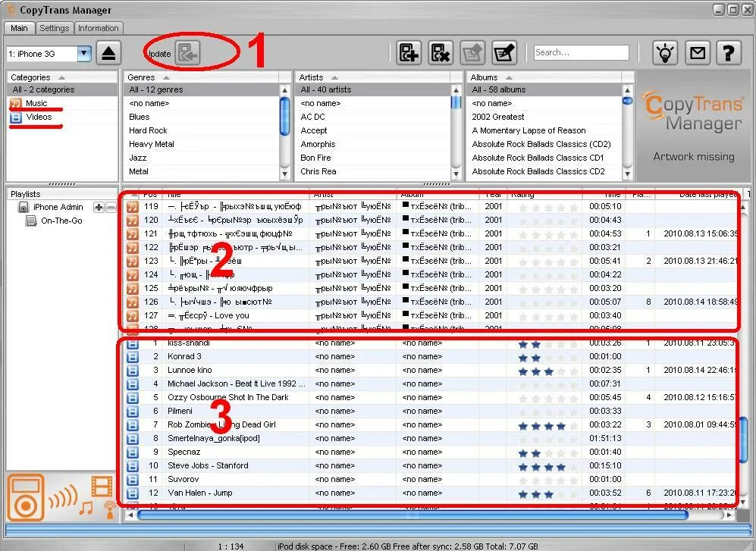
Task: Click the plus icon to add playlist
Action: (x=99, y=207)
